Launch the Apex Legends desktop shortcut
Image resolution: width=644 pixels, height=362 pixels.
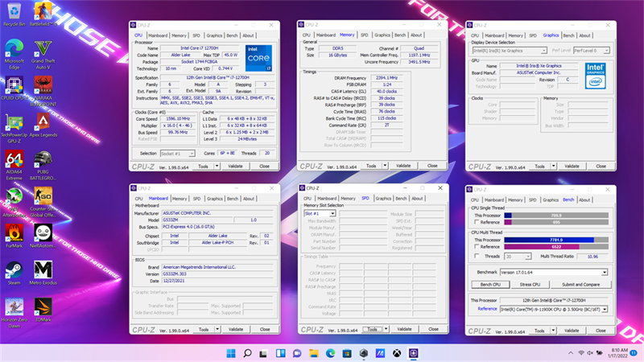42,122
